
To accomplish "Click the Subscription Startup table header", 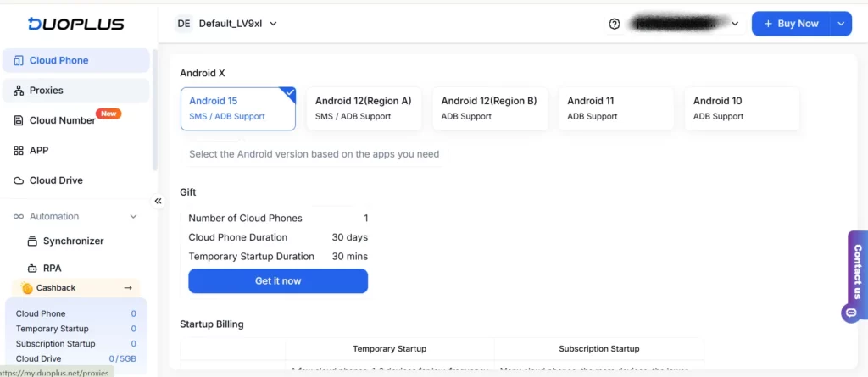I will [x=599, y=349].
